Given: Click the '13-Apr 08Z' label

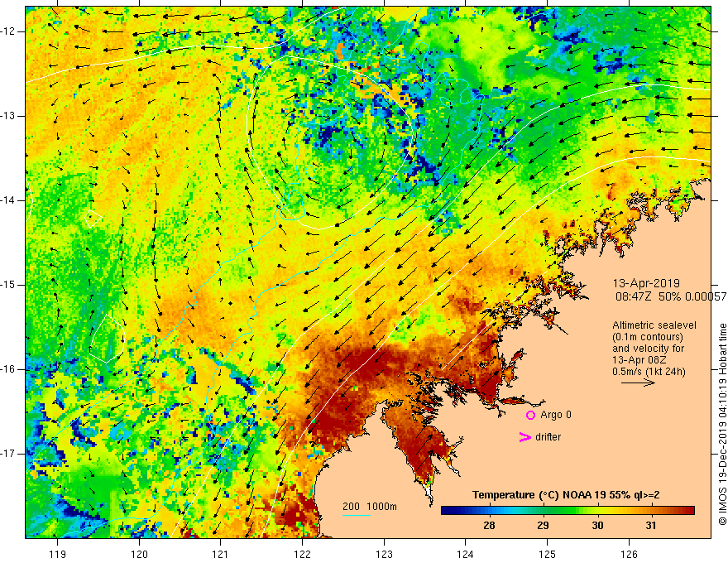Looking at the screenshot, I should pyautogui.click(x=638, y=360).
